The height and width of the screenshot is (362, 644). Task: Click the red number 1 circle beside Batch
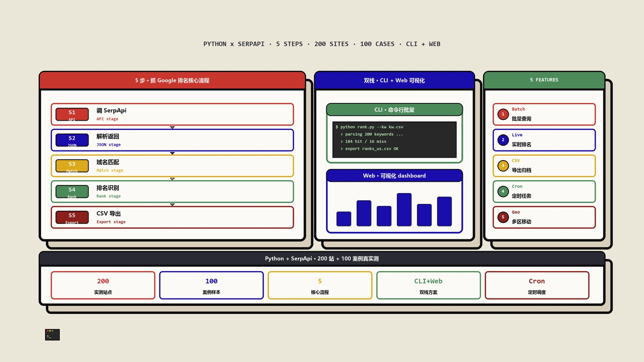point(503,114)
